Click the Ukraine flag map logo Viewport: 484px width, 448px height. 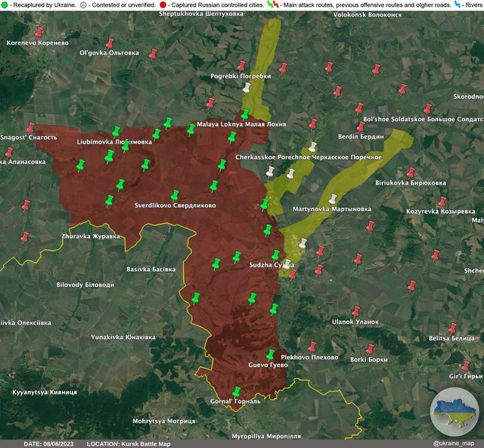click(455, 412)
